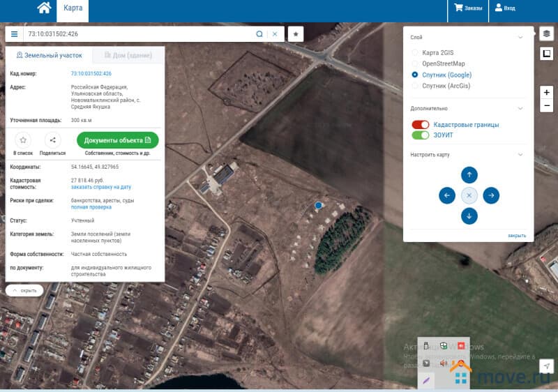Toggle the ЗОУИТ switch
The height and width of the screenshot is (392, 558).
coord(420,135)
